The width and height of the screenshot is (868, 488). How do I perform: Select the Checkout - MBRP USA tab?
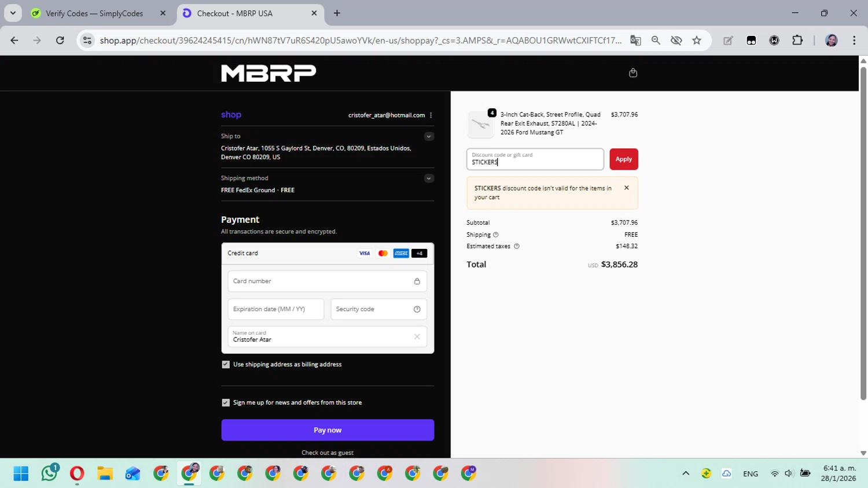click(x=249, y=13)
